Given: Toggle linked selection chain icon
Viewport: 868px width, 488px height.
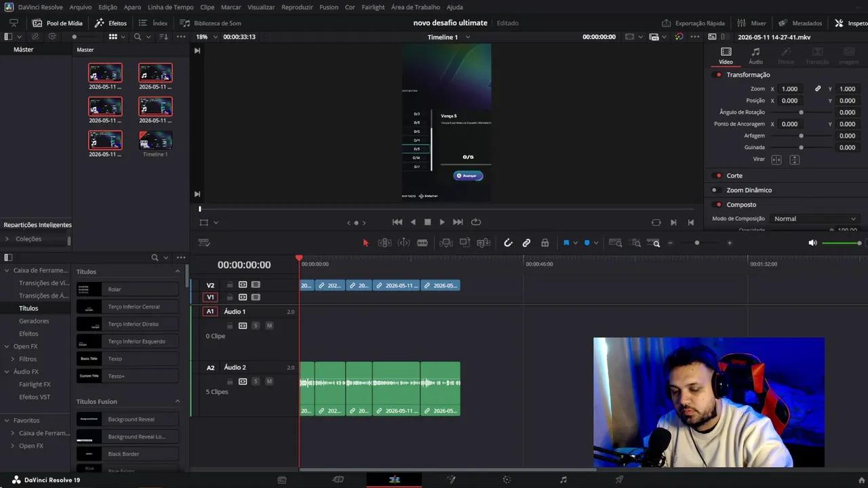Looking at the screenshot, I should pos(526,243).
